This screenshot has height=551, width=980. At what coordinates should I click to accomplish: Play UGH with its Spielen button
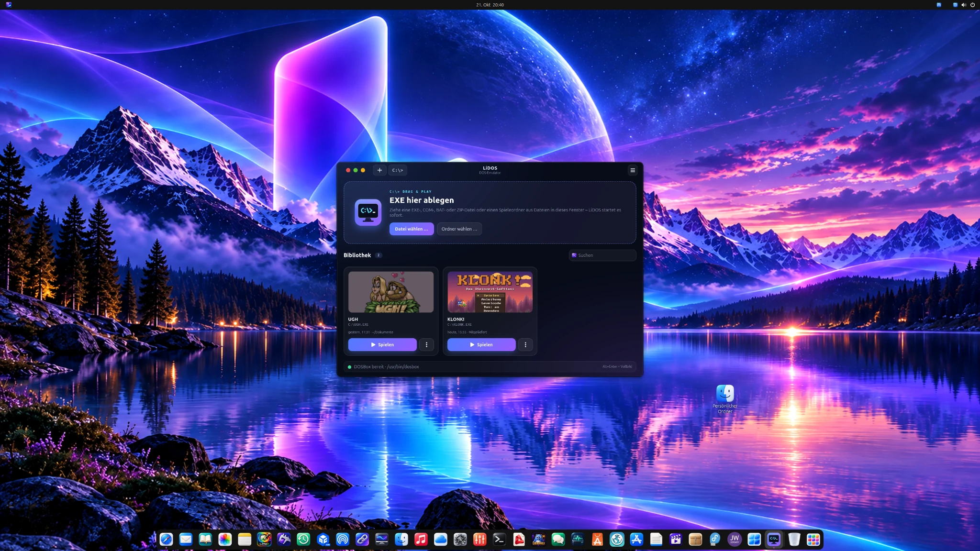pyautogui.click(x=382, y=345)
